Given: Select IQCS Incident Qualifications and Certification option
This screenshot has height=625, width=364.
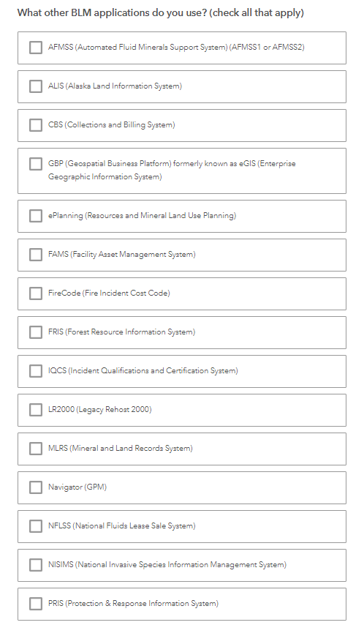Looking at the screenshot, I should 35,371.
